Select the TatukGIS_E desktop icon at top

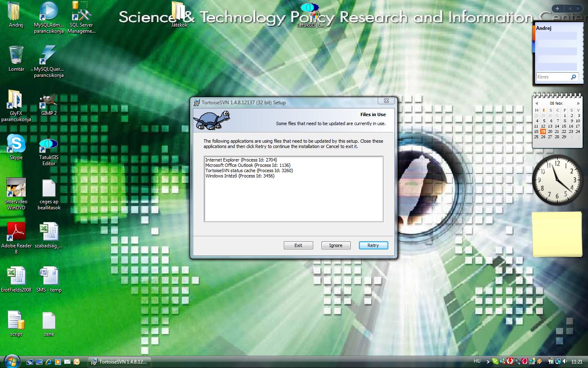click(x=310, y=15)
